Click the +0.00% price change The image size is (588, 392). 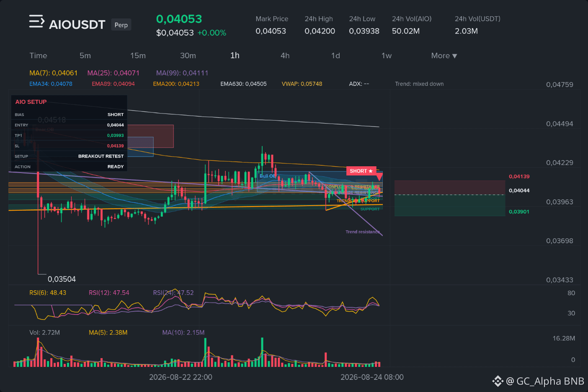click(x=212, y=33)
